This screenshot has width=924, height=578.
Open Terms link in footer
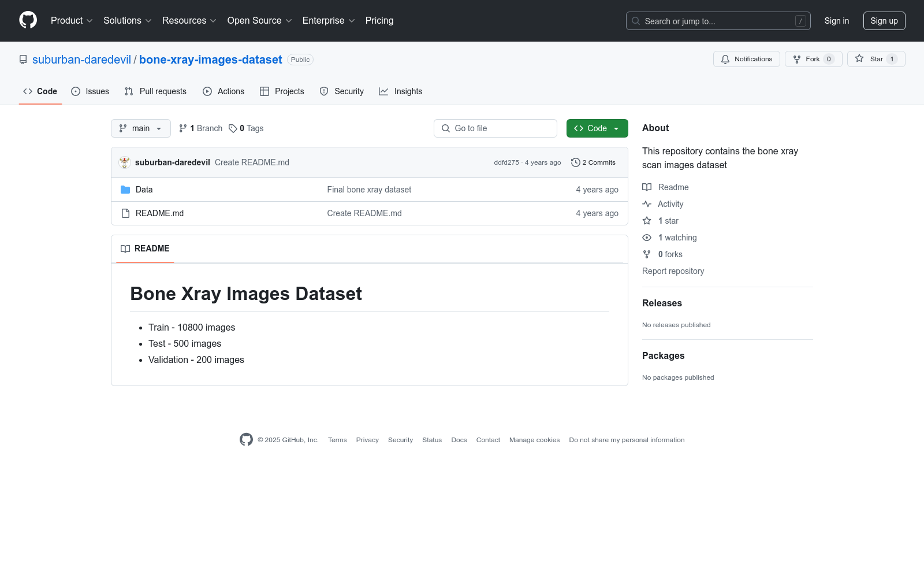pos(337,440)
